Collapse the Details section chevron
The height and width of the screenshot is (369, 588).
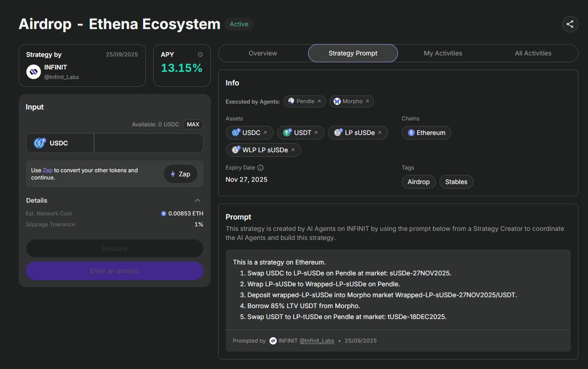point(197,200)
